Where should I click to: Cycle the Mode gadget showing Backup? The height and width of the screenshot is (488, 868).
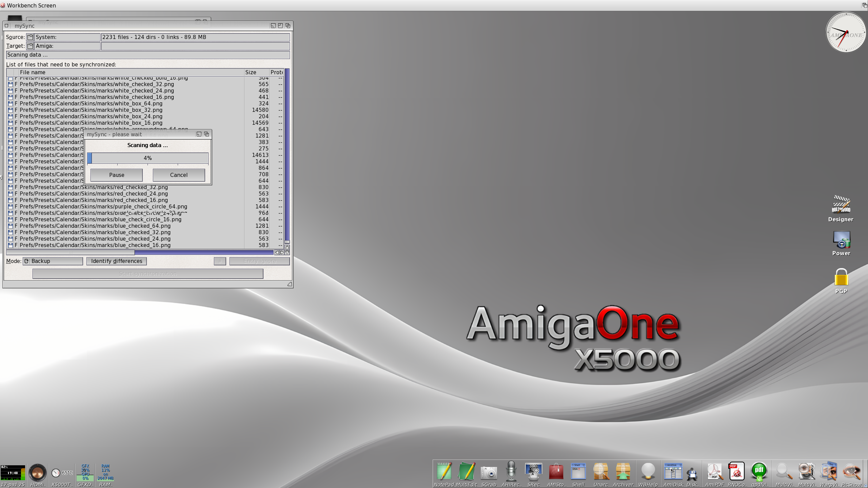53,261
